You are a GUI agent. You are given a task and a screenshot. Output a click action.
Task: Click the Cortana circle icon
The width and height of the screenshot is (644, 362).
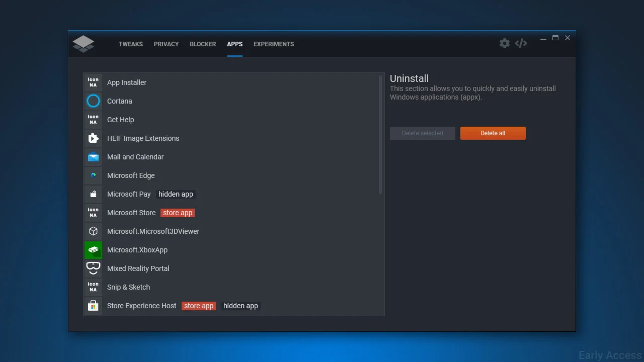click(93, 101)
